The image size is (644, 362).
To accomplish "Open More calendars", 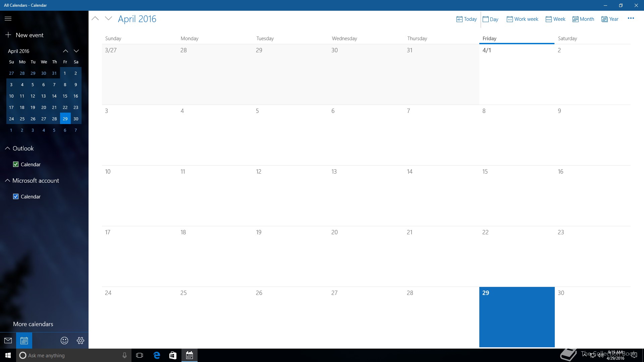I will point(33,324).
